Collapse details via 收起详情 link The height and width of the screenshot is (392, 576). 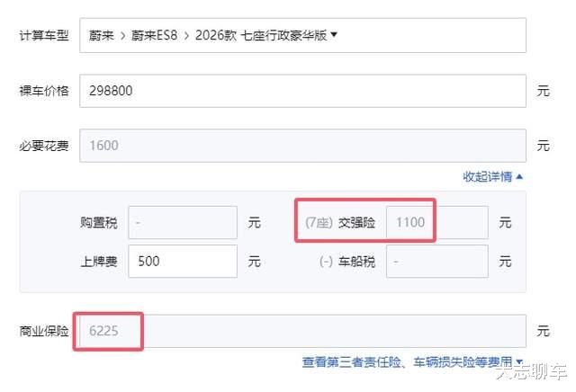pyautogui.click(x=488, y=176)
